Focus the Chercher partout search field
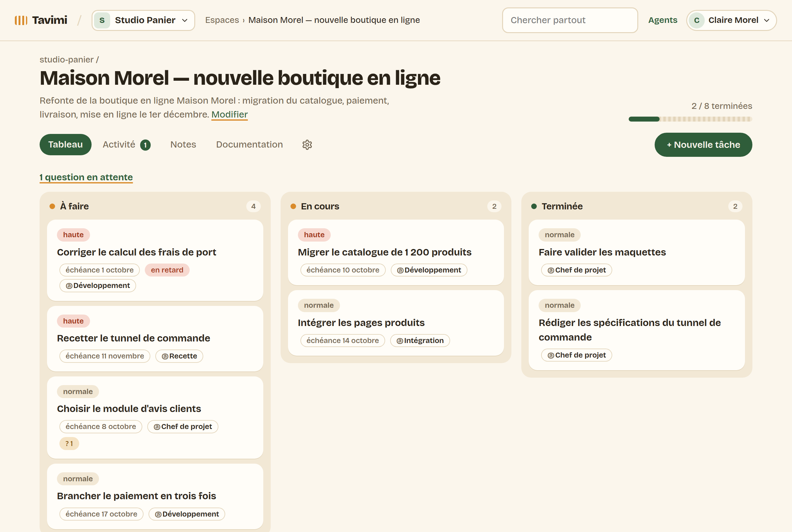The width and height of the screenshot is (792, 532). (570, 20)
